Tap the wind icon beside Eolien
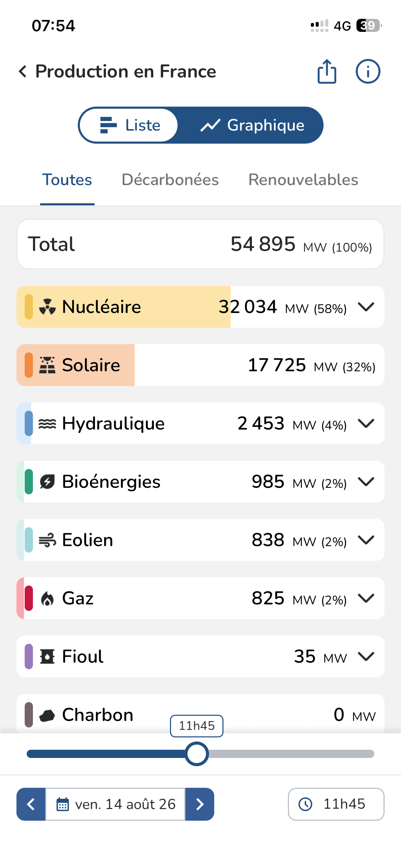 coord(47,540)
